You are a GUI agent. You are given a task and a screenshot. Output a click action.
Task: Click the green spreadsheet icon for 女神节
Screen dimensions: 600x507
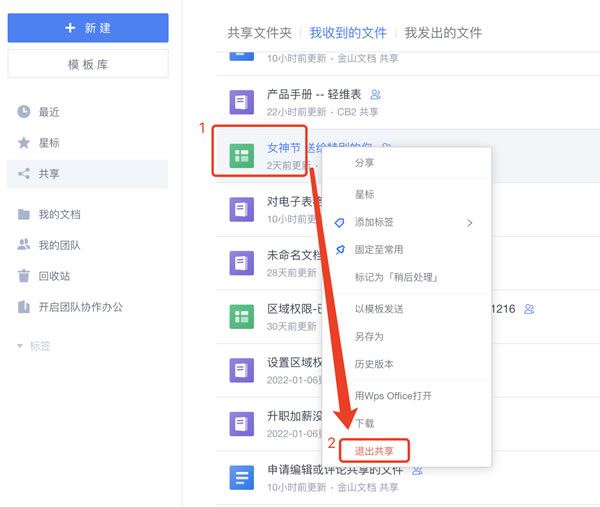[x=240, y=155]
